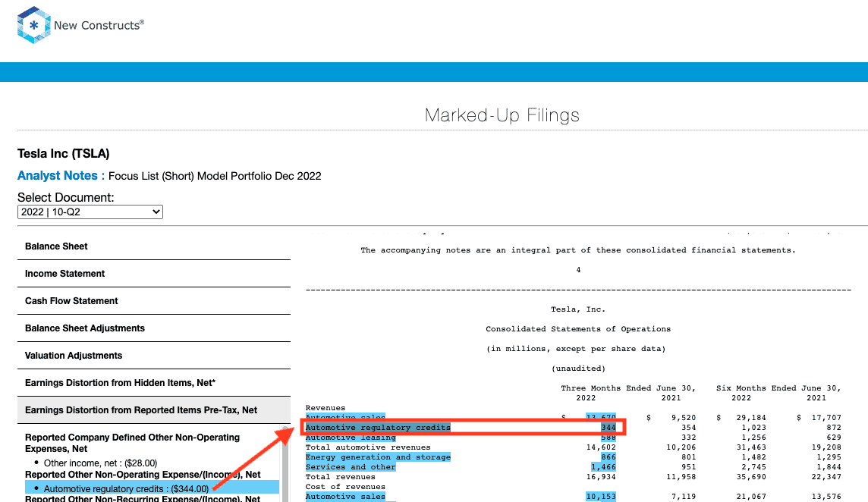Click six-month regulatory credits value 1,023
Image resolution: width=868 pixels, height=502 pixels.
pos(754,427)
